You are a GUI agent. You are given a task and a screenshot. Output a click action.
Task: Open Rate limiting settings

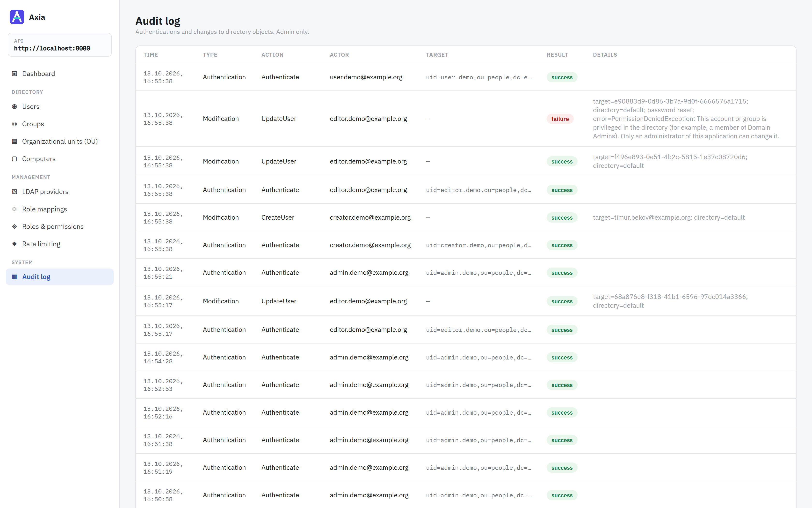click(60, 244)
